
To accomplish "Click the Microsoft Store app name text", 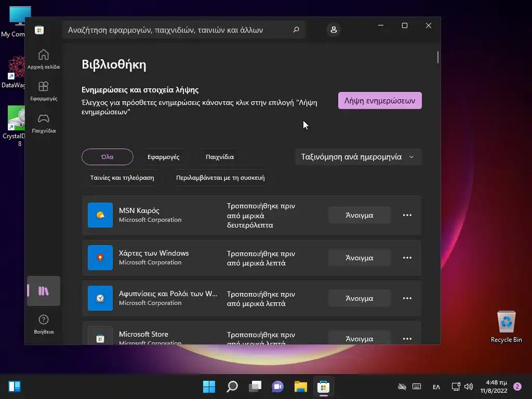I will (143, 334).
